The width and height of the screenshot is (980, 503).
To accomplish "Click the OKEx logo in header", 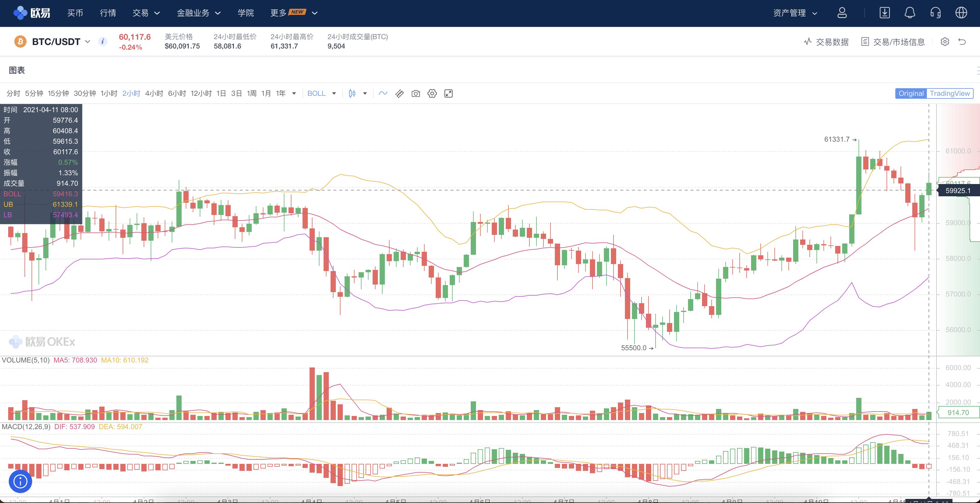I will click(32, 13).
